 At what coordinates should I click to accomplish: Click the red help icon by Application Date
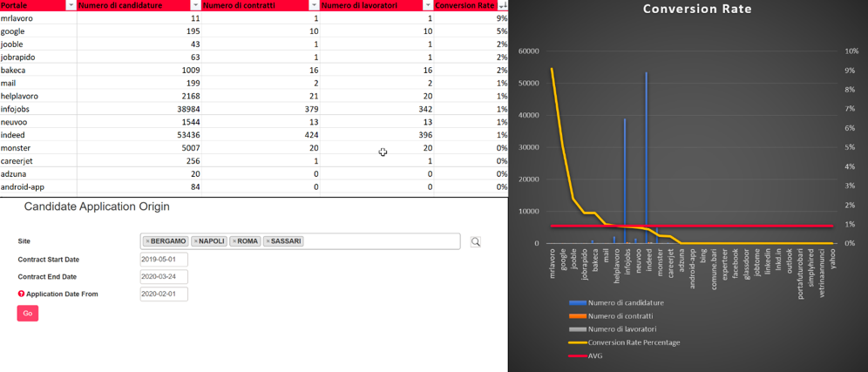21,294
